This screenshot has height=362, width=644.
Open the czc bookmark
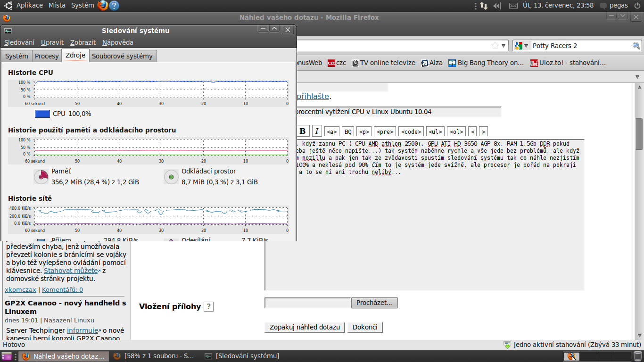[337, 63]
